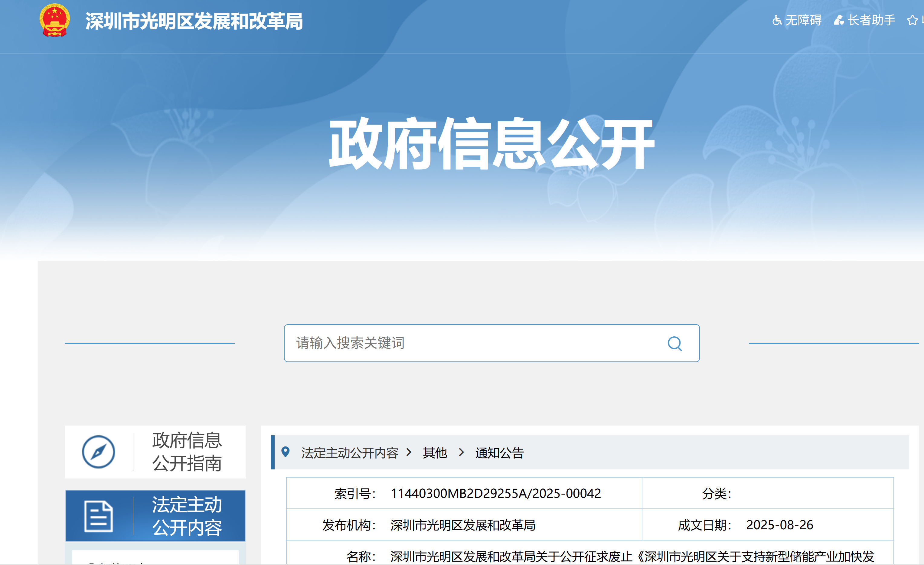Click the magnifier search icon
The image size is (924, 565).
coord(675,343)
